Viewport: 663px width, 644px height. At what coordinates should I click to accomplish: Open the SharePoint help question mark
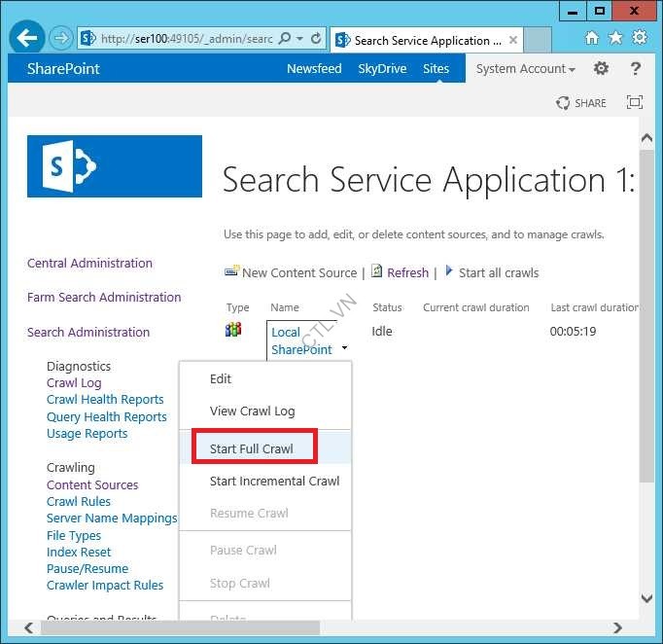click(636, 69)
